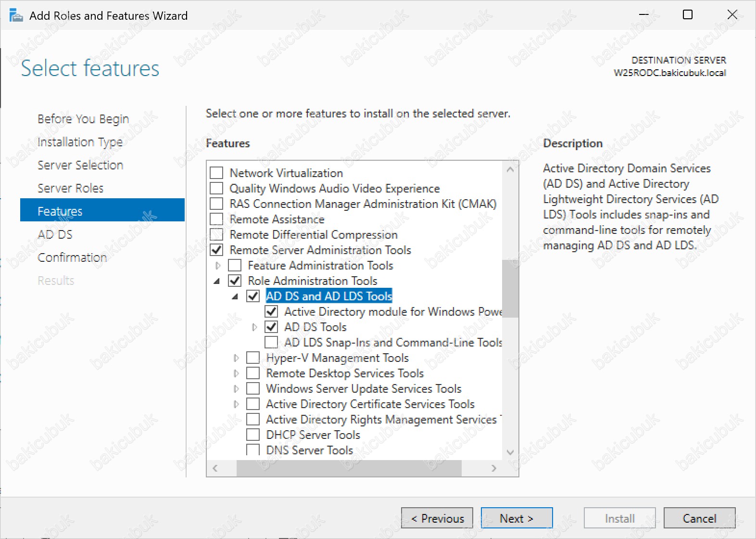The width and height of the screenshot is (756, 539).
Task: Click the horizontal scrollbar thumb in features list
Action: pyautogui.click(x=349, y=468)
